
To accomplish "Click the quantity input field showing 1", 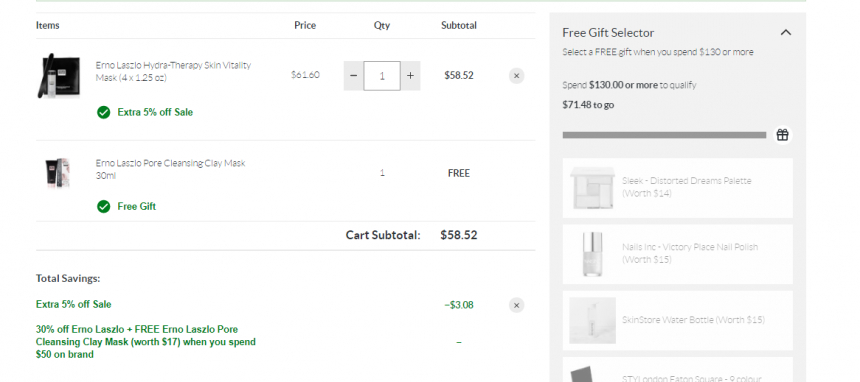I will click(x=382, y=76).
